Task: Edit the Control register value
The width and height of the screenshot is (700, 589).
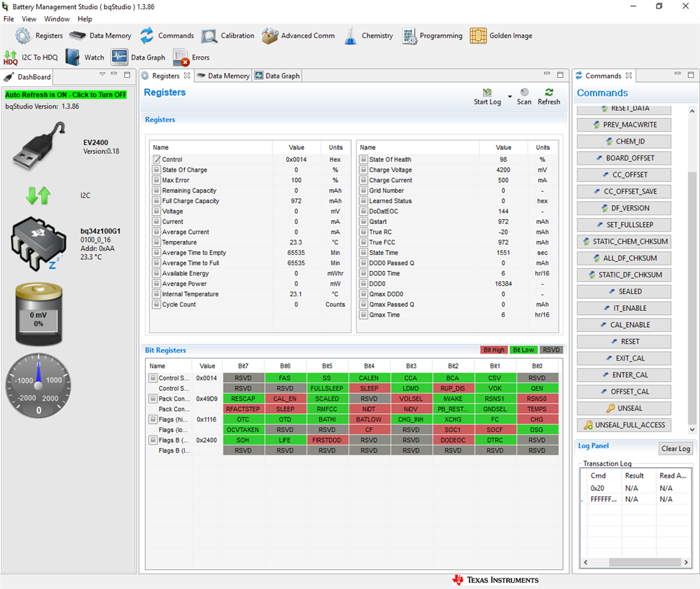Action: (296, 160)
